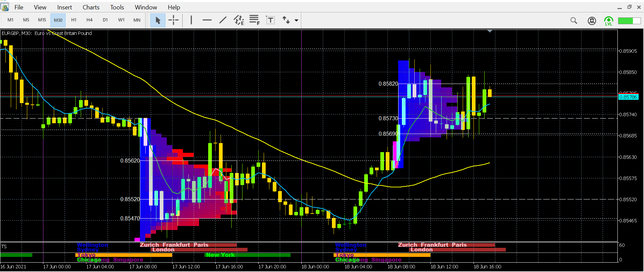Click the 0.85630 price axis label
644x272 pixels.
point(628,157)
